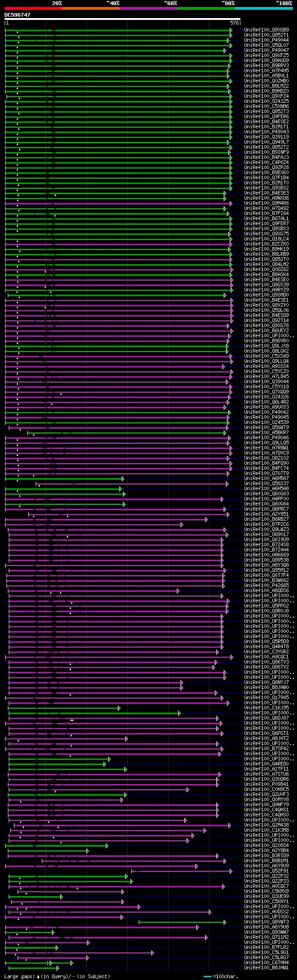The image size is (297, 980).
Task: Select the UniRef100_Q5R5D9 label
Action: [266, 642]
